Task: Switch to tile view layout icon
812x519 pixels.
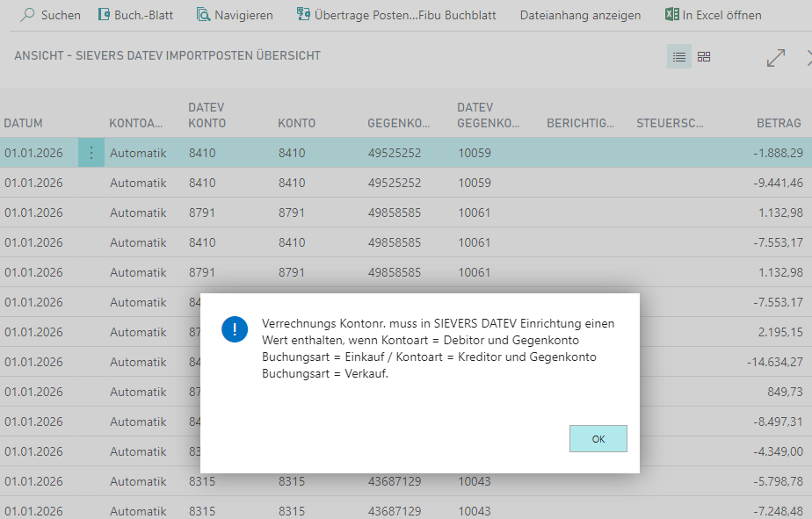Action: coord(704,57)
